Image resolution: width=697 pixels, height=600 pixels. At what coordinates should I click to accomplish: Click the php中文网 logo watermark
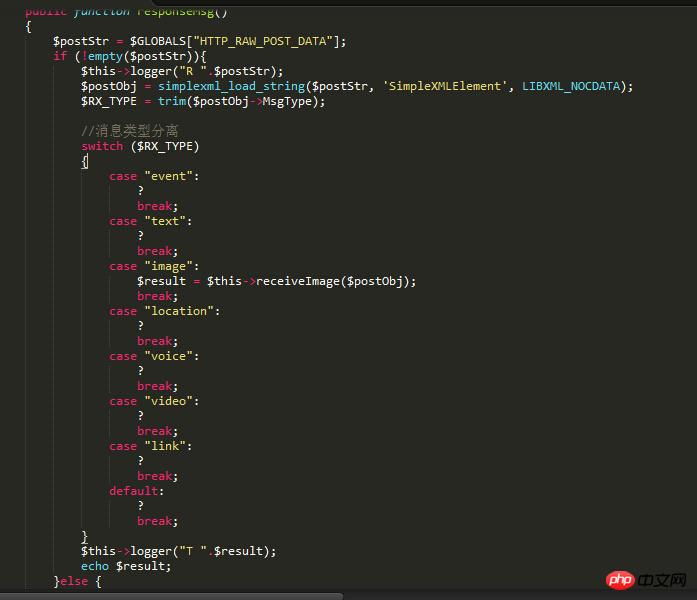point(647,579)
